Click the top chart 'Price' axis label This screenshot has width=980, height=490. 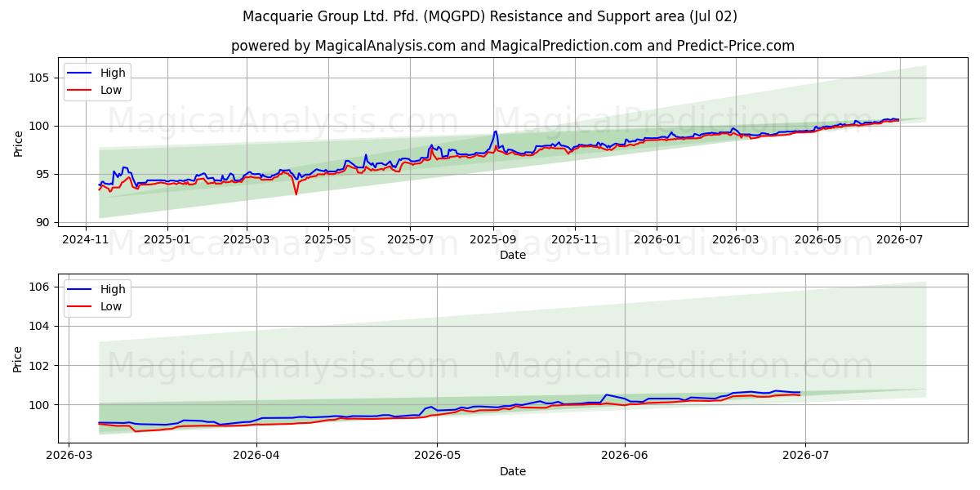point(19,144)
